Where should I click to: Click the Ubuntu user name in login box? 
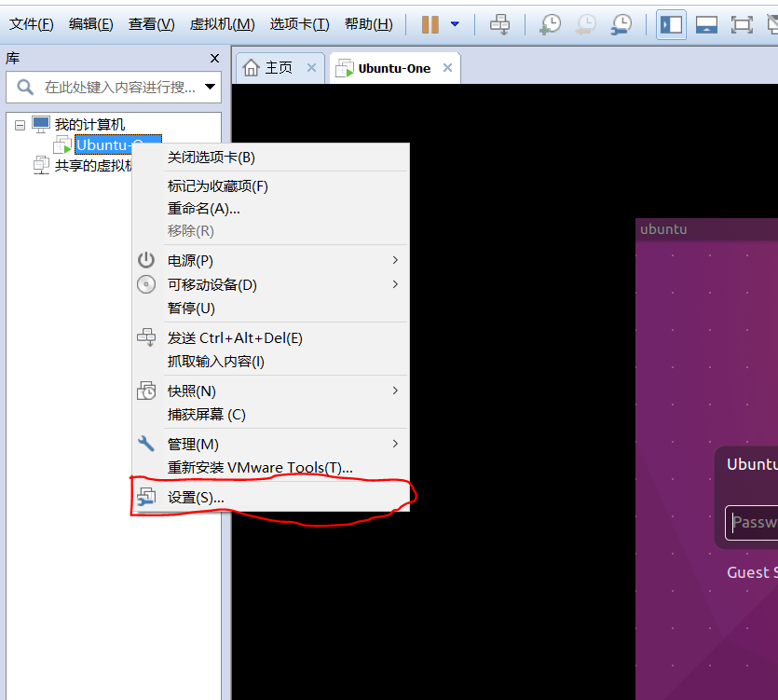tap(752, 464)
